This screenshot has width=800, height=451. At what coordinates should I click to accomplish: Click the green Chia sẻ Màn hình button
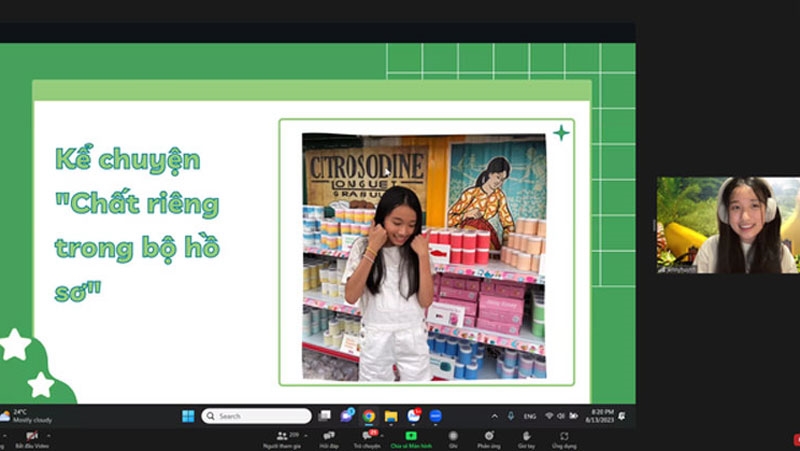pos(411,439)
